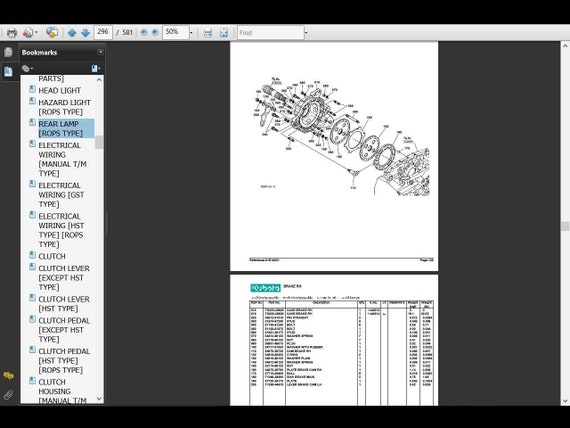The height and width of the screenshot is (428, 570).
Task: Click the Print icon in toolbar
Action: (12, 33)
